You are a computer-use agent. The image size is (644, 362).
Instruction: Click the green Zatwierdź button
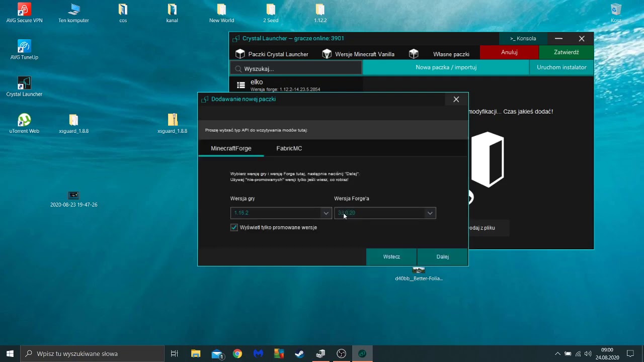click(x=567, y=52)
